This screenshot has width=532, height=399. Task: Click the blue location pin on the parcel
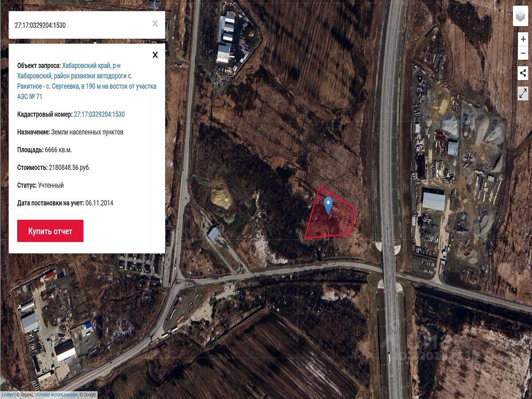328,206
